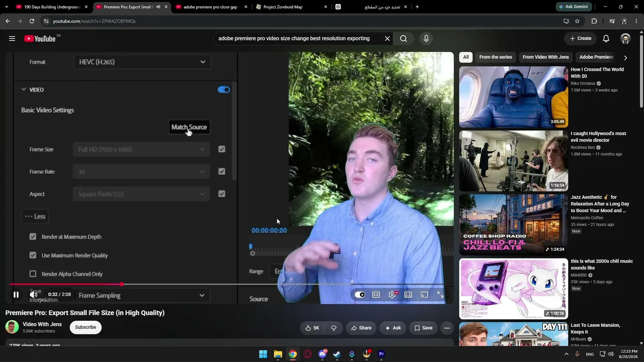Open the browser extensions menu
644x362 pixels.
click(x=594, y=21)
